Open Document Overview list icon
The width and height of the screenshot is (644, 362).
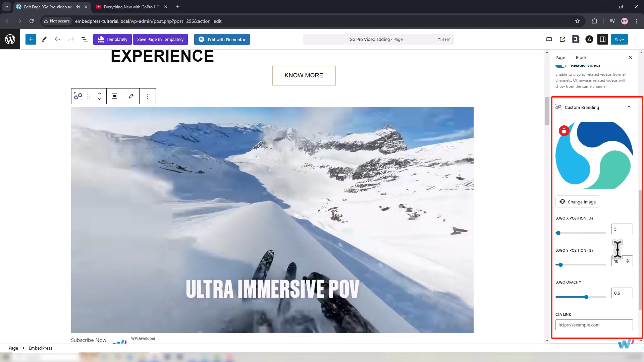(x=85, y=39)
